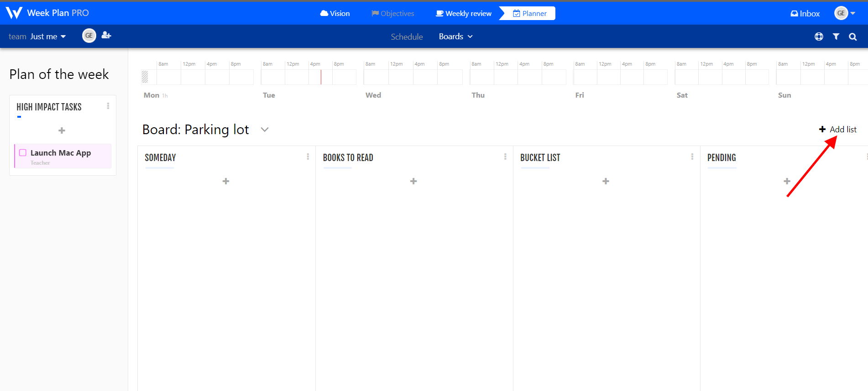The height and width of the screenshot is (391, 868).
Task: Add a task to Books to Read list
Action: click(413, 181)
